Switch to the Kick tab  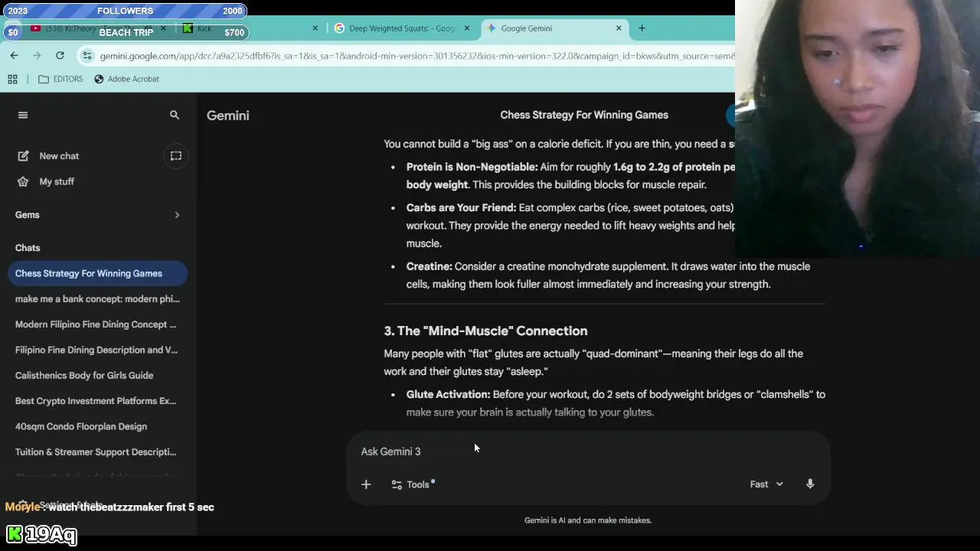click(250, 28)
